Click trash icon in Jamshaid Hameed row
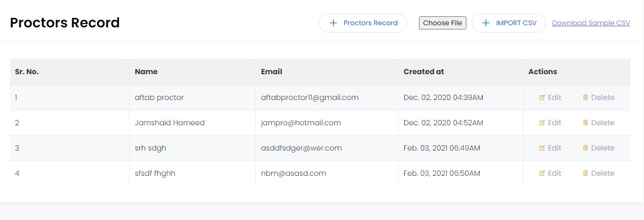This screenshot has height=220, width=644. 585,123
